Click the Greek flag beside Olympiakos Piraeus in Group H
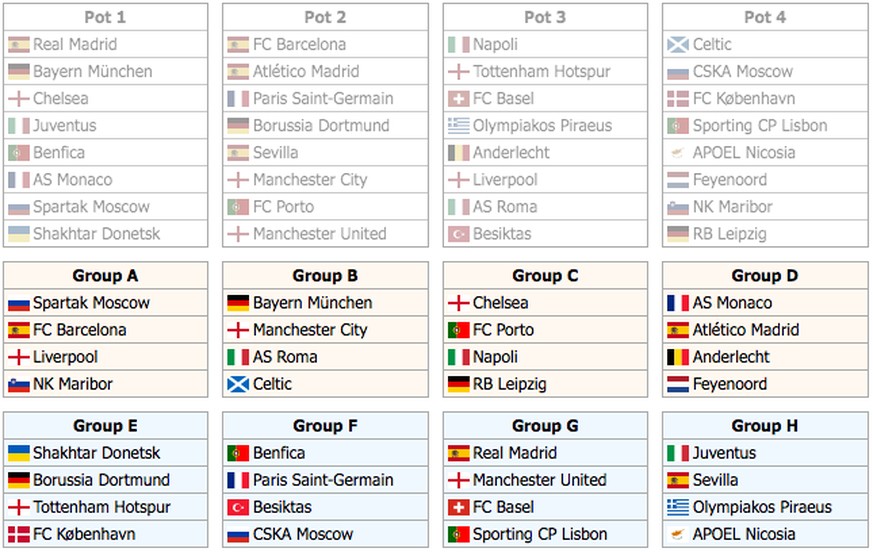 tap(678, 507)
